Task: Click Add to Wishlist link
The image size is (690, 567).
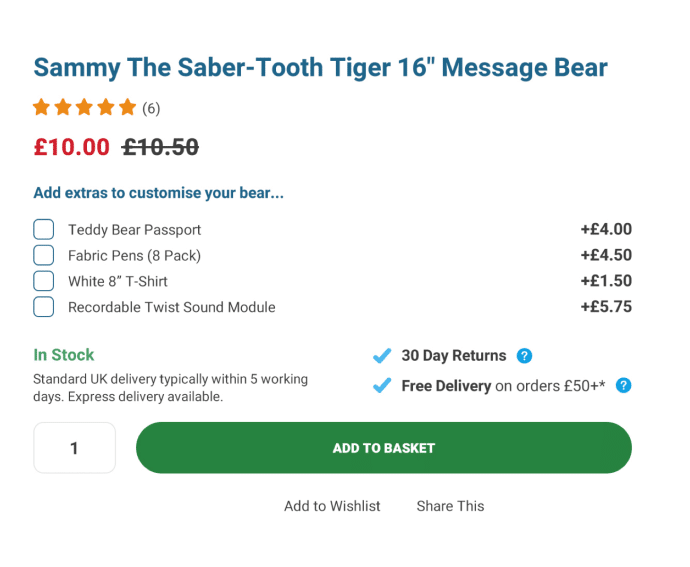Action: coord(332,506)
